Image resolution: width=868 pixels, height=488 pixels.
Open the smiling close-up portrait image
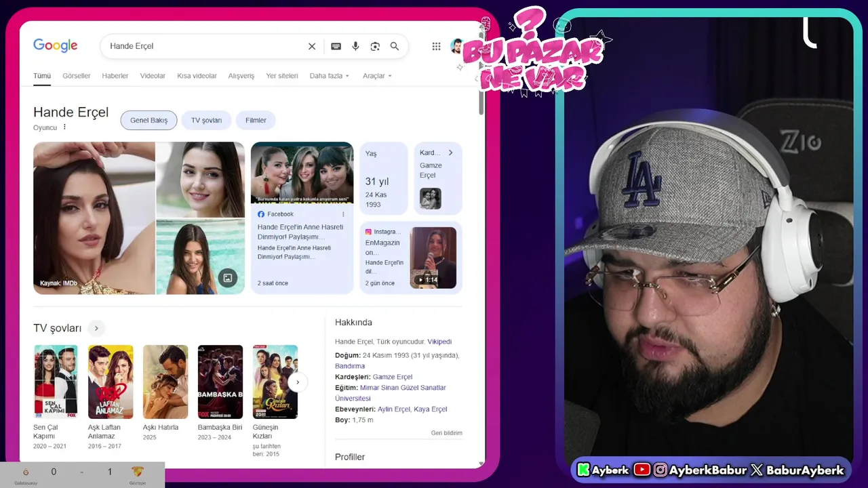201,180
